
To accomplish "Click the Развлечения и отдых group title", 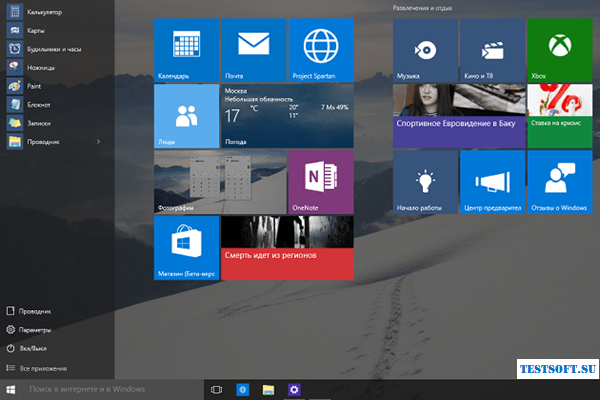I will click(x=422, y=8).
